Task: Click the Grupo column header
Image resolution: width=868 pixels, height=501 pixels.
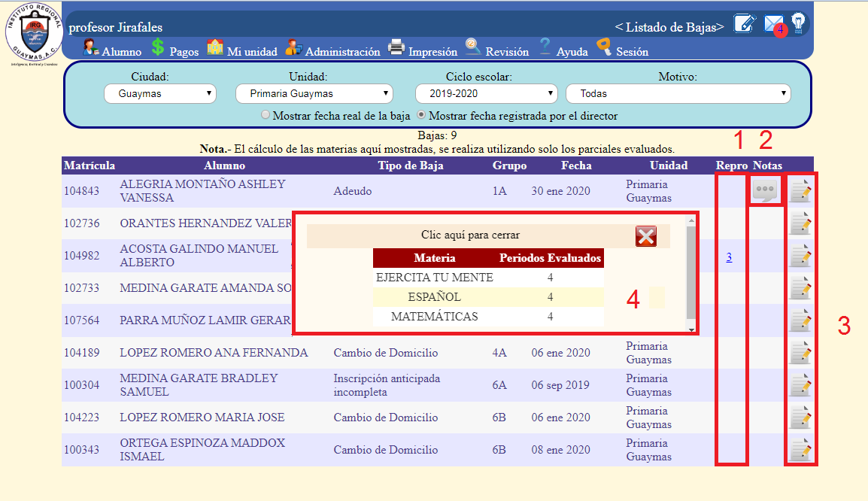Action: [509, 165]
